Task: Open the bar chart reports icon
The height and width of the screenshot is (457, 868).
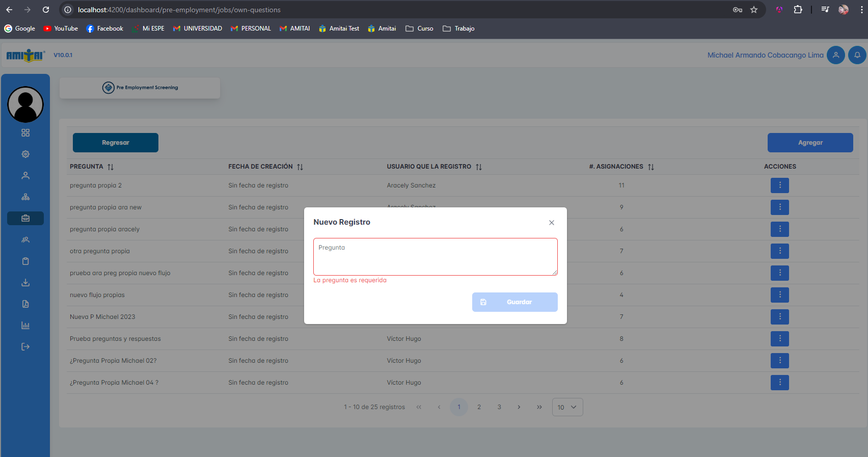Action: (x=25, y=326)
